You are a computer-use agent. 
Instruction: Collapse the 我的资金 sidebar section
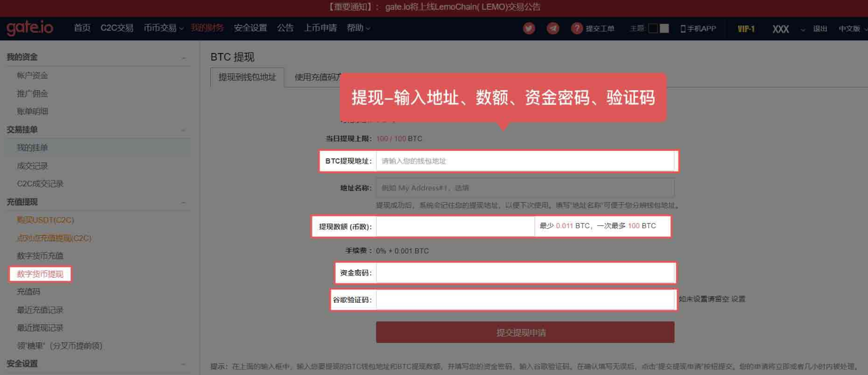[x=184, y=58]
